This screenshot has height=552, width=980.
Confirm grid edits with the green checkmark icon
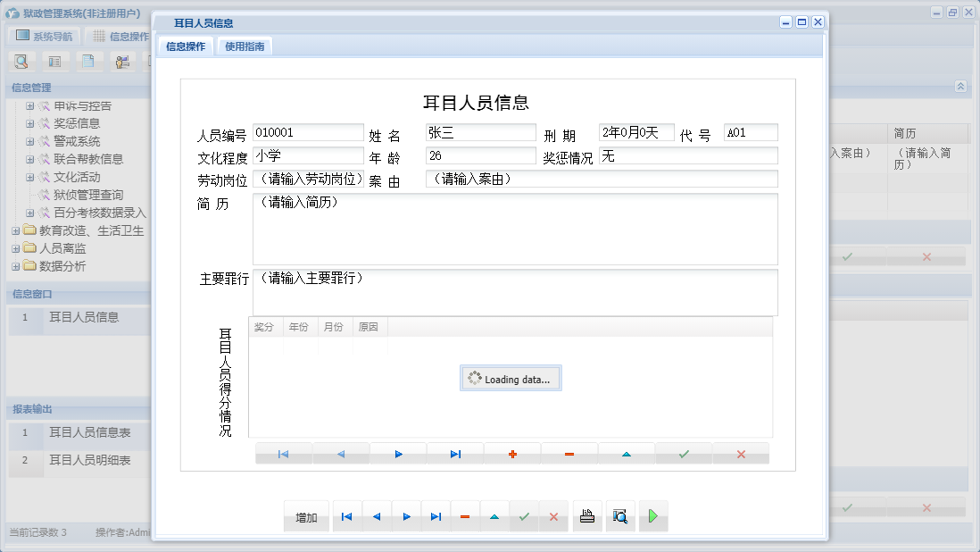[683, 454]
